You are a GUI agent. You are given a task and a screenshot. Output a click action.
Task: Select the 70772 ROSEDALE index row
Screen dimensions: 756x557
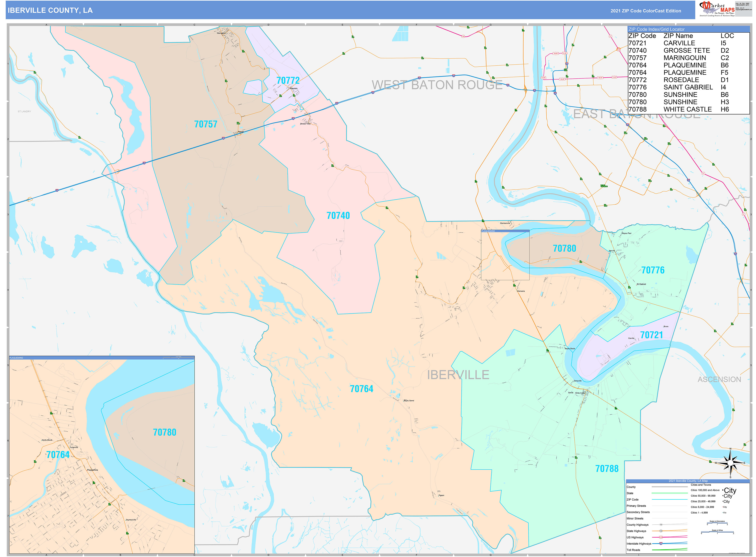(x=689, y=80)
